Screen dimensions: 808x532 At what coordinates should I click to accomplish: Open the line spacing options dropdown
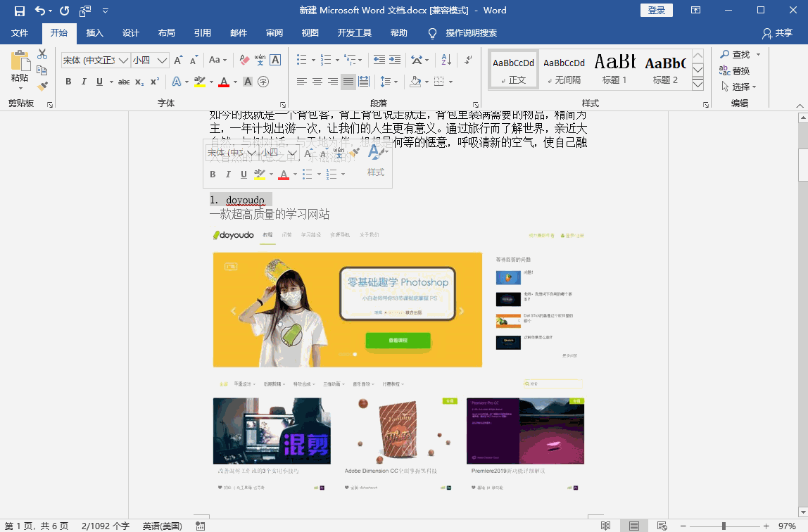(x=396, y=81)
